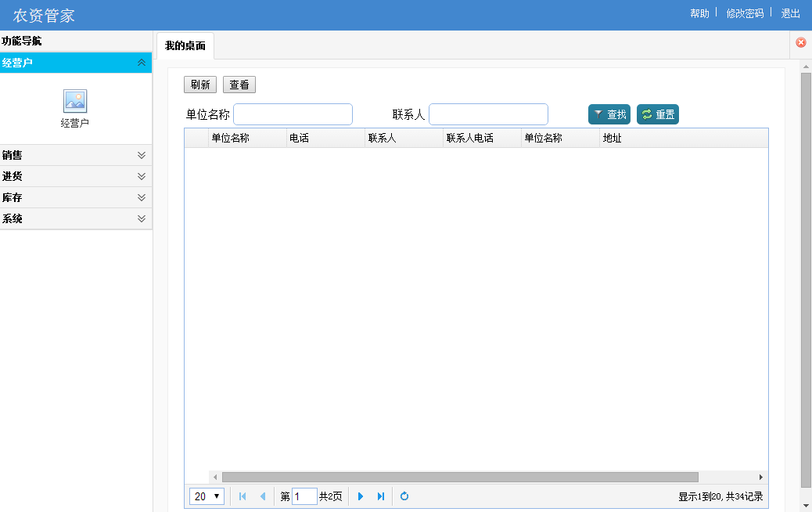Jump to the last page of results
This screenshot has height=512, width=812.
click(381, 496)
